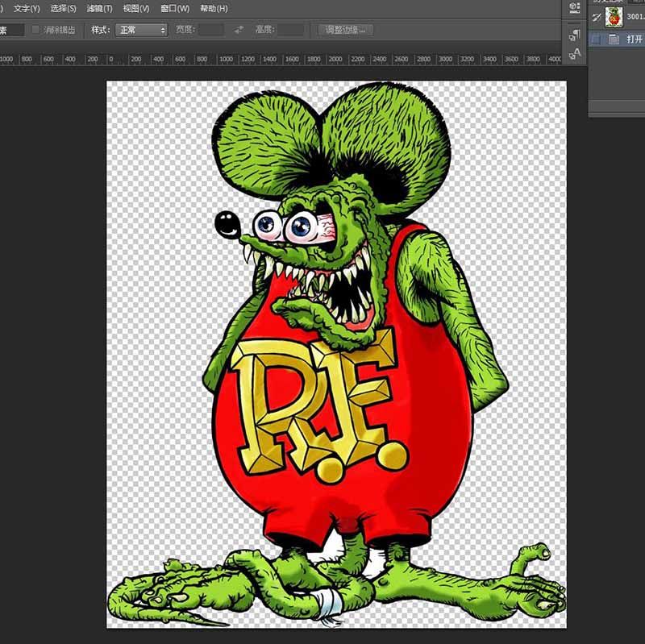Open the 选择(S) menu

pyautogui.click(x=63, y=8)
